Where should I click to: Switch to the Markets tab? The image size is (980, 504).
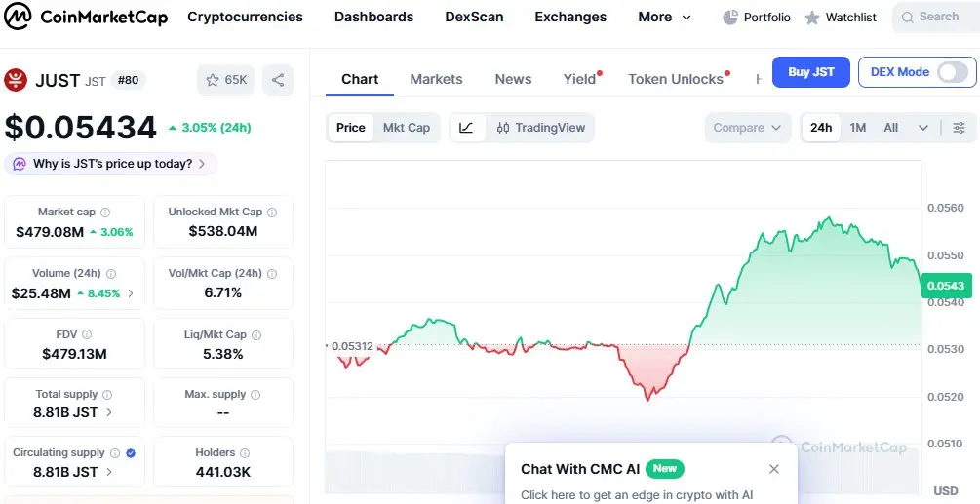[436, 79]
